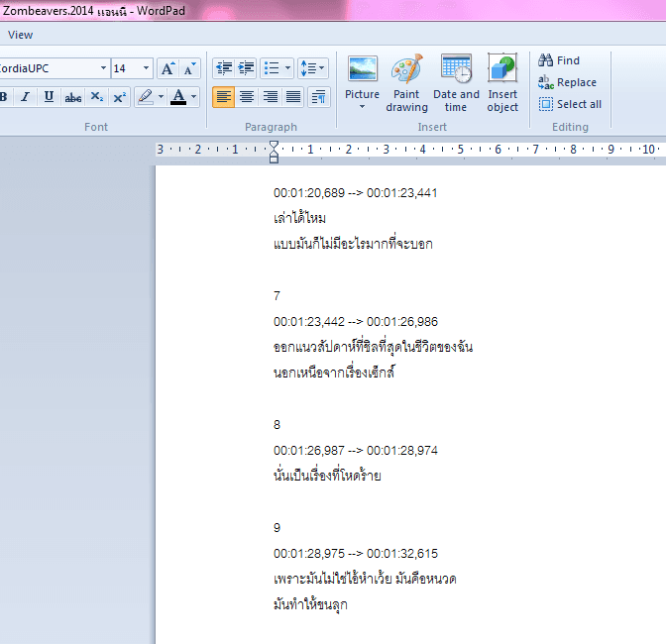Click the left indent marker on ruler

[x=274, y=158]
